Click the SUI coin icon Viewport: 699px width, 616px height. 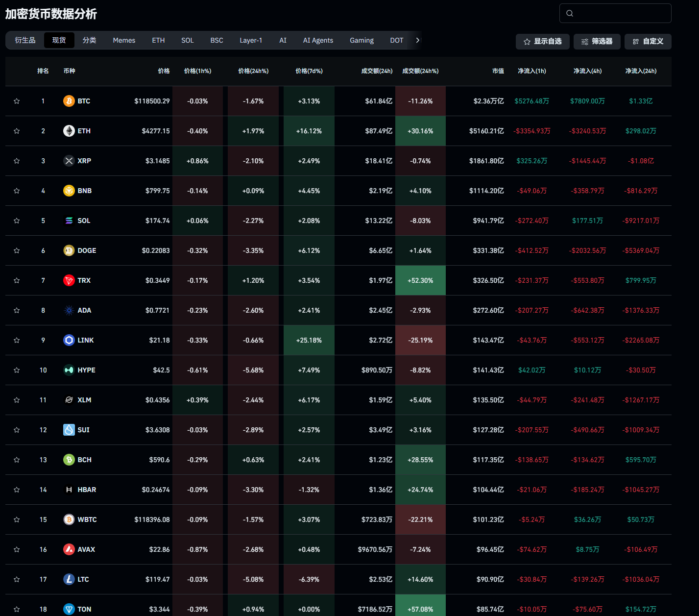pyautogui.click(x=69, y=430)
